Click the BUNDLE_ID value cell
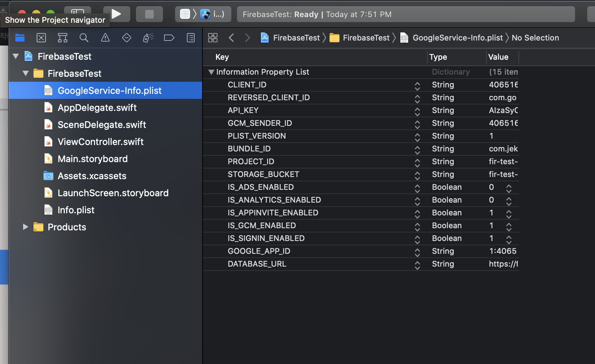Screen dimensions: 595x364 pyautogui.click(x=503, y=149)
